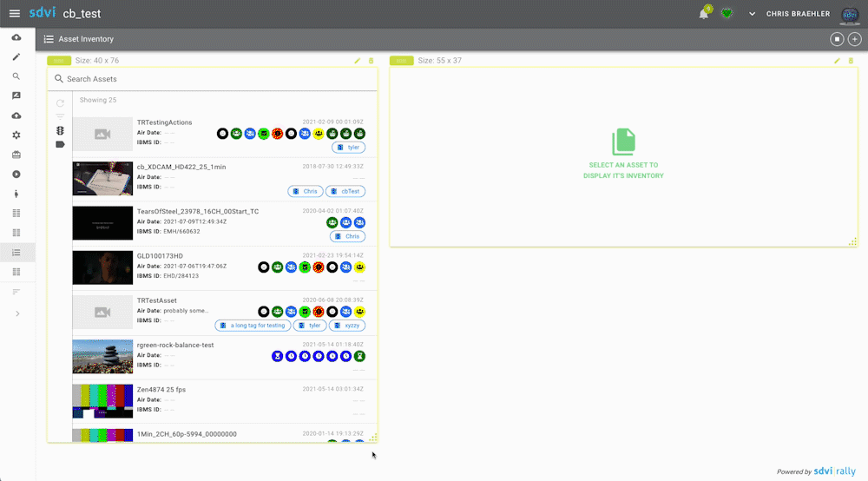This screenshot has width=868, height=481.
Task: Open the settings gear in sidebar
Action: click(16, 135)
